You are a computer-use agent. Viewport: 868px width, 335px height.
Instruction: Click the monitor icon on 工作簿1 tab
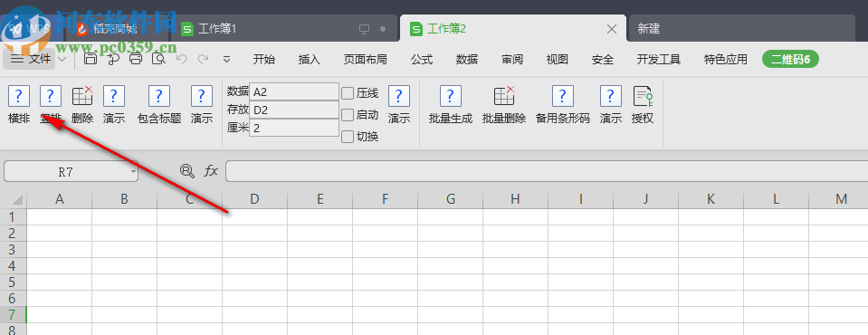(x=364, y=29)
